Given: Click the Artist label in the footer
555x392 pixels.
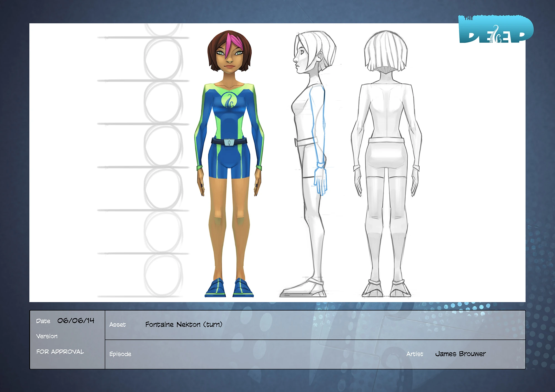Looking at the screenshot, I should coord(416,354).
